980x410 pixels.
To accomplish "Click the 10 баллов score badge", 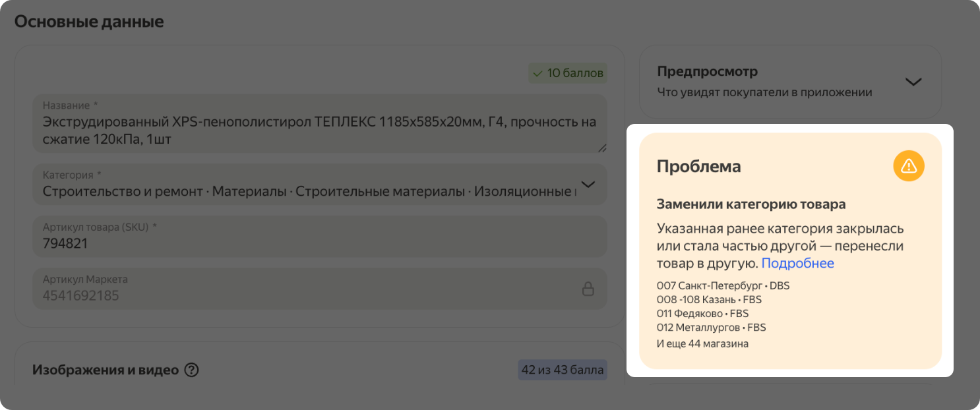I will [x=568, y=73].
